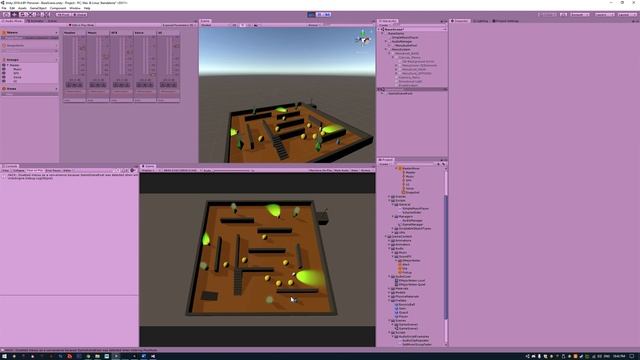
Task: Click the Play button to stop play mode
Action: (311, 14)
